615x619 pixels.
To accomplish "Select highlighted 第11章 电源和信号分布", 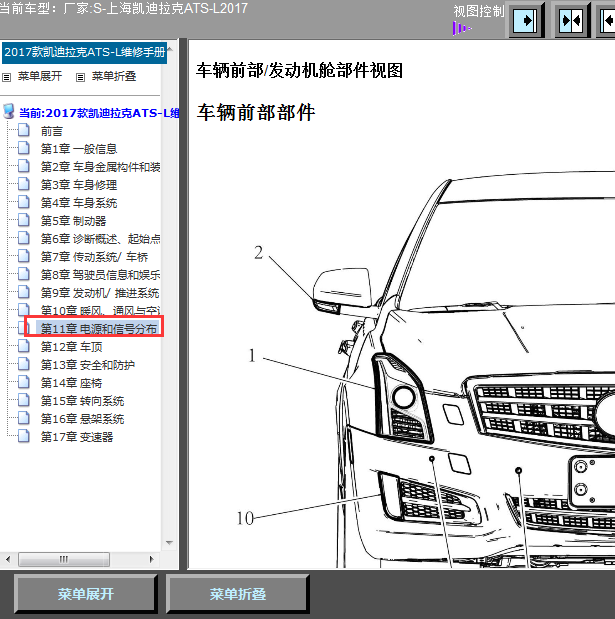I will click(x=99, y=329).
